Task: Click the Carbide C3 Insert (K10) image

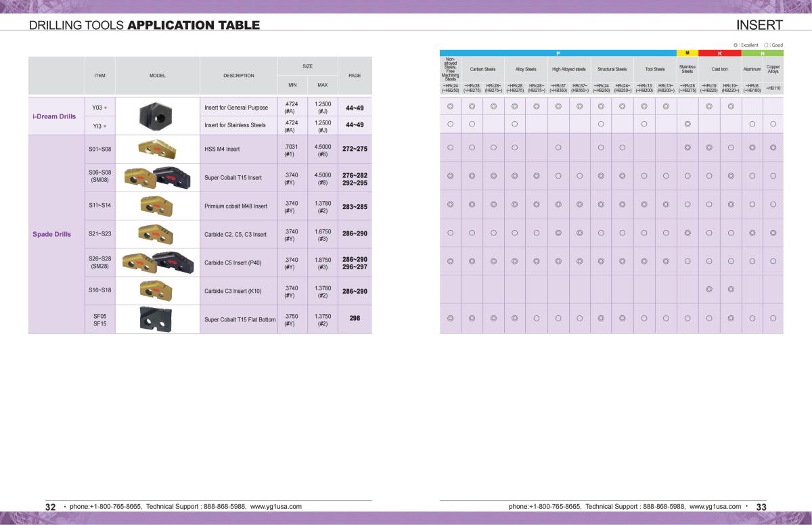Action: click(156, 291)
